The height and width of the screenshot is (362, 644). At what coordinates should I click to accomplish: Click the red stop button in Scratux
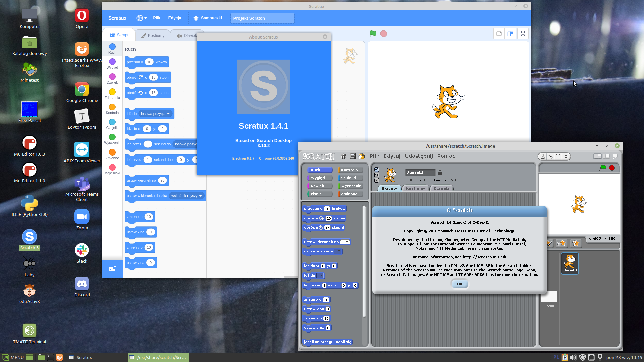[384, 34]
